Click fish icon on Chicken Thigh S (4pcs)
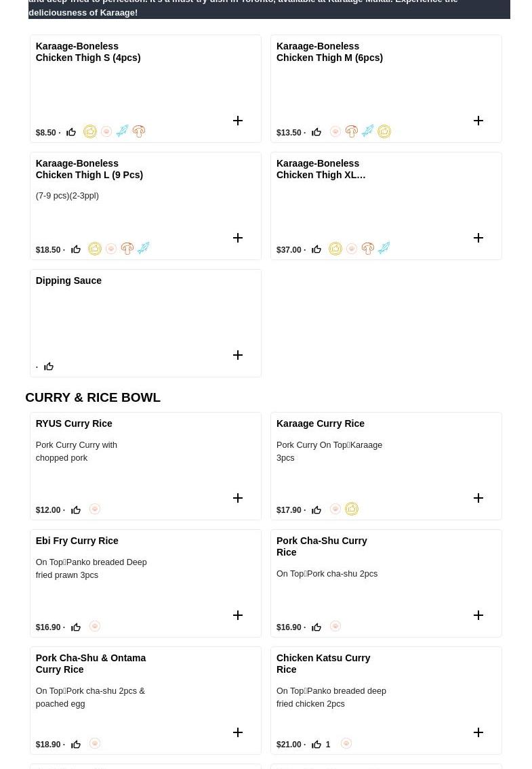Screen dimensions: 532x769 pyautogui.click(x=123, y=131)
